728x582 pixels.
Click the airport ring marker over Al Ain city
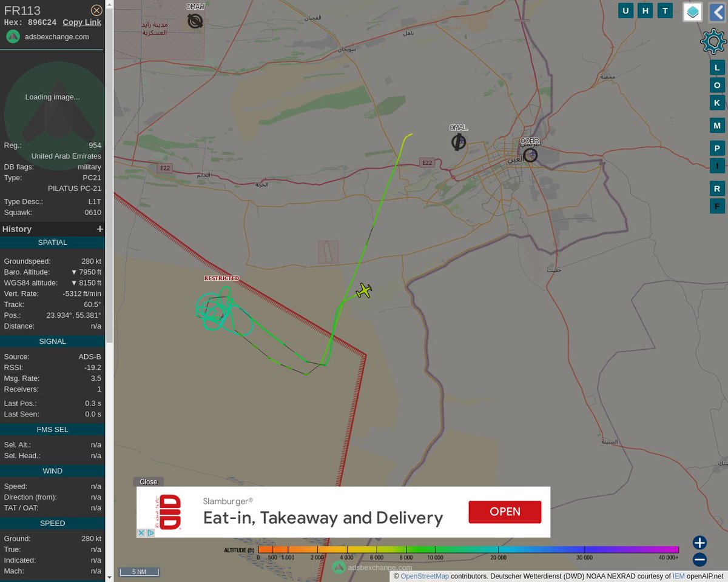530,155
